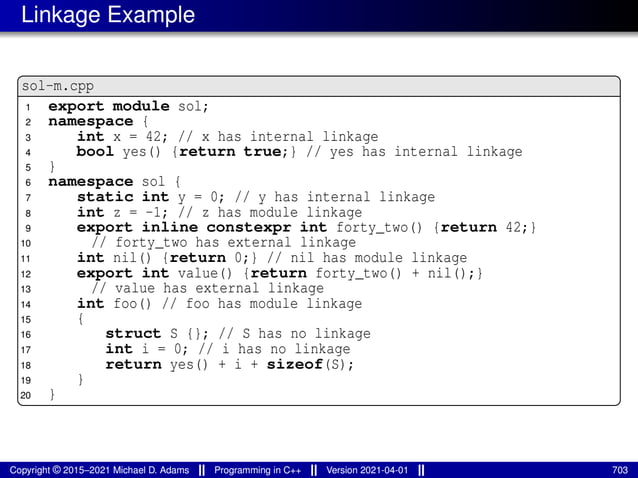The height and width of the screenshot is (478, 638).
Task: Click 'export inline constexpr int forty_two()' code
Action: 250,227
